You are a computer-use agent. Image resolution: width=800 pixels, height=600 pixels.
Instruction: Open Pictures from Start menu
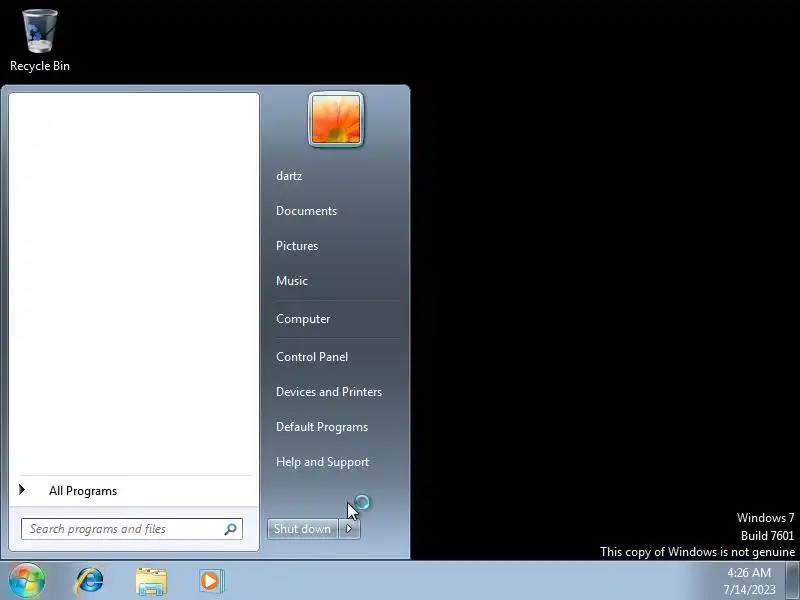[x=297, y=246]
